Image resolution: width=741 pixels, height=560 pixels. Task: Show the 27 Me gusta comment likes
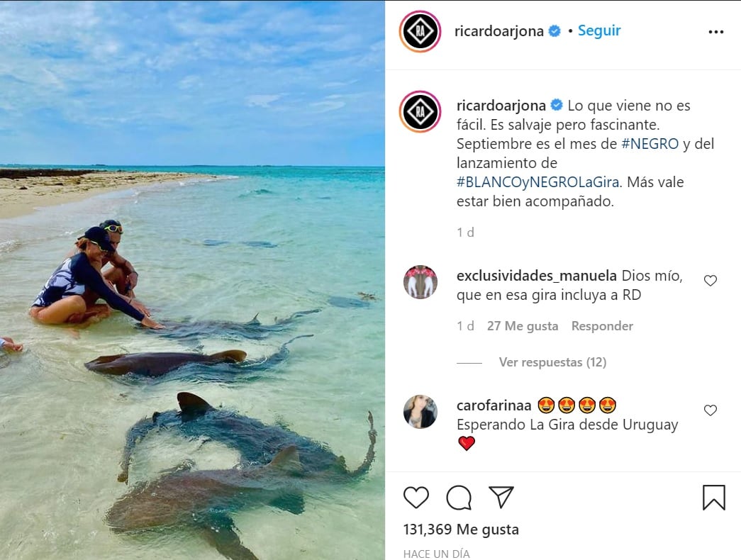pos(522,326)
